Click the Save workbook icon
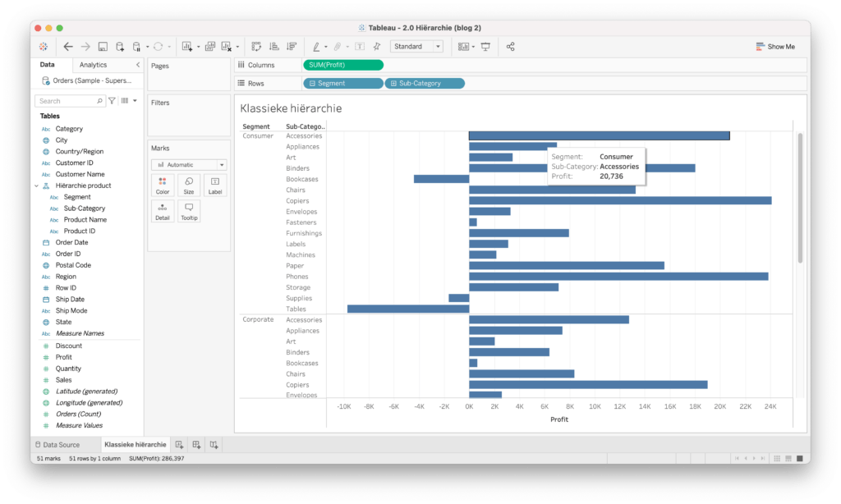Viewport: 841px width, 504px height. [x=103, y=47]
